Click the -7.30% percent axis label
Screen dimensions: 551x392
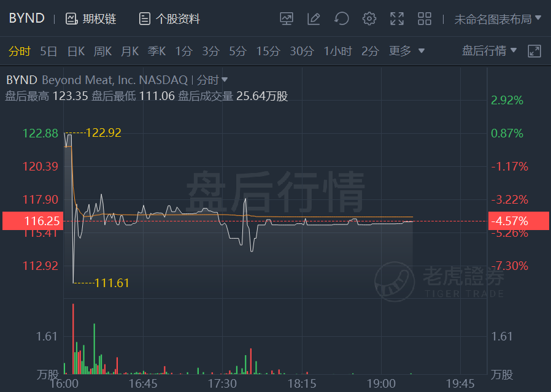[x=509, y=266]
